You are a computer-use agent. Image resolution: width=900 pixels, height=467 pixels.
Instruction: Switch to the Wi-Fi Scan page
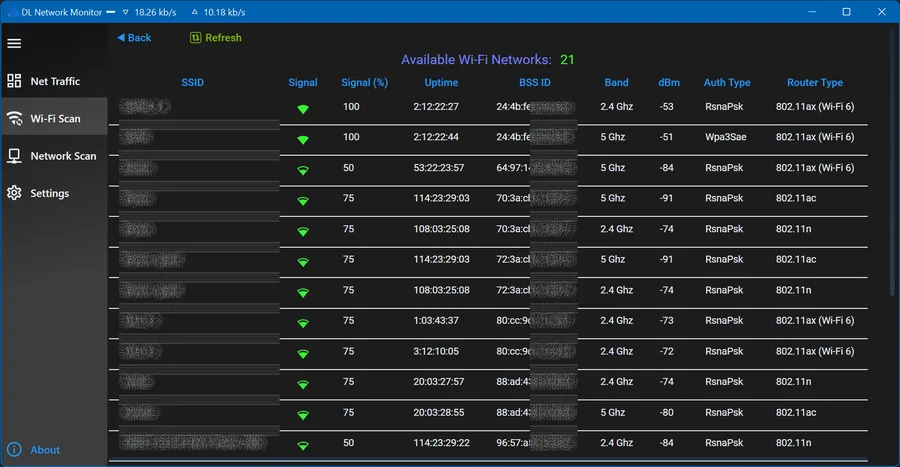54,118
